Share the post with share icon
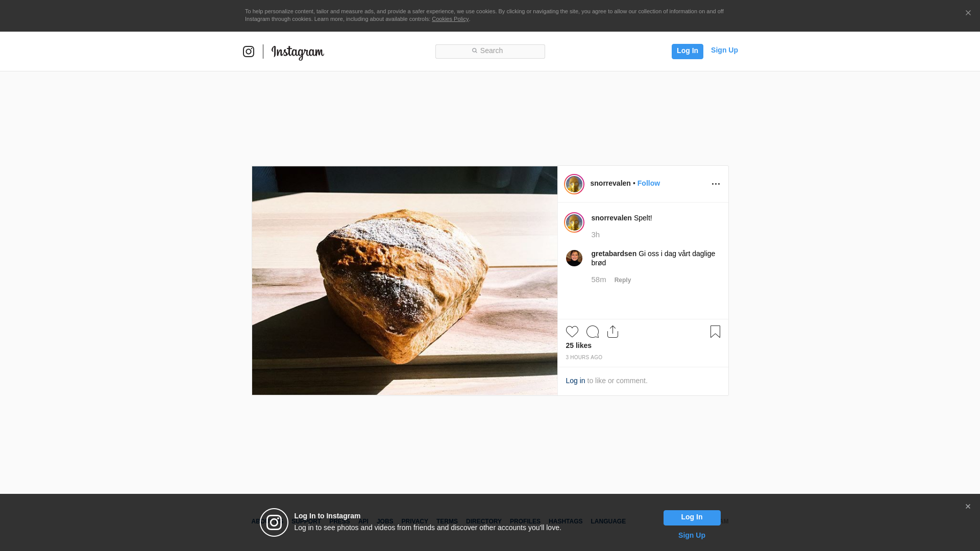The width and height of the screenshot is (980, 551). (612, 332)
